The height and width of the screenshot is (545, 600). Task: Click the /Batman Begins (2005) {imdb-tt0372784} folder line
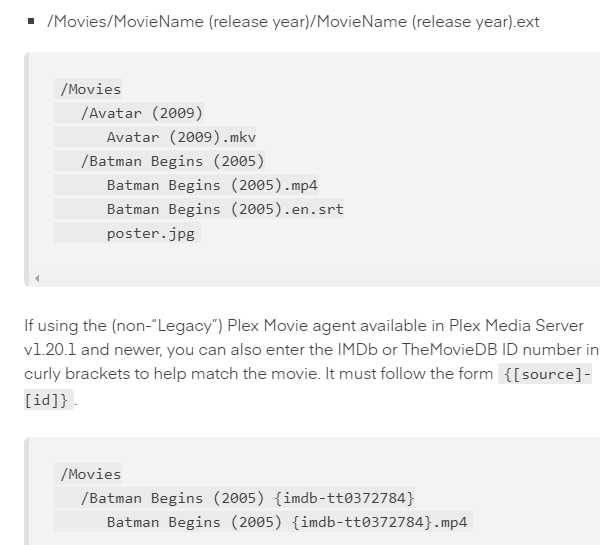pos(247,498)
